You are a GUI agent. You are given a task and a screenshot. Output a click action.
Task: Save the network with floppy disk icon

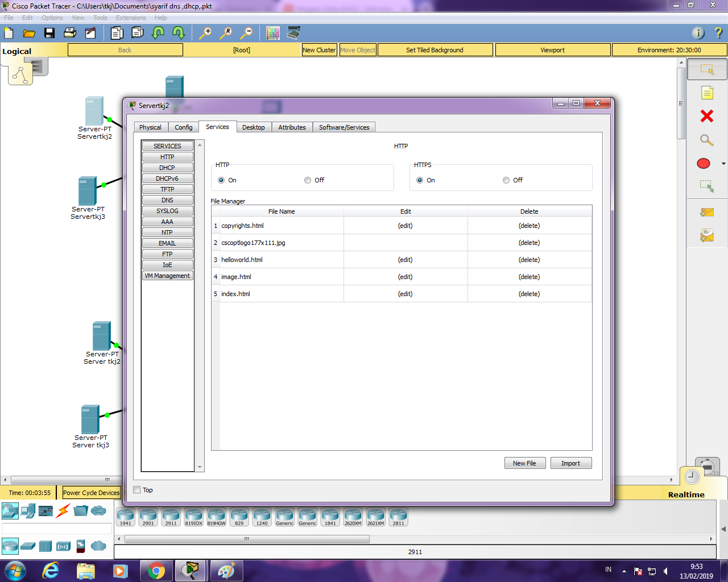coord(49,33)
